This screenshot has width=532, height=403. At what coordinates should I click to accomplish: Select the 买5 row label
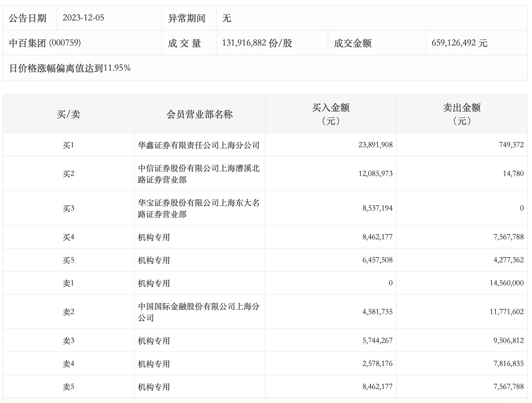point(68,260)
